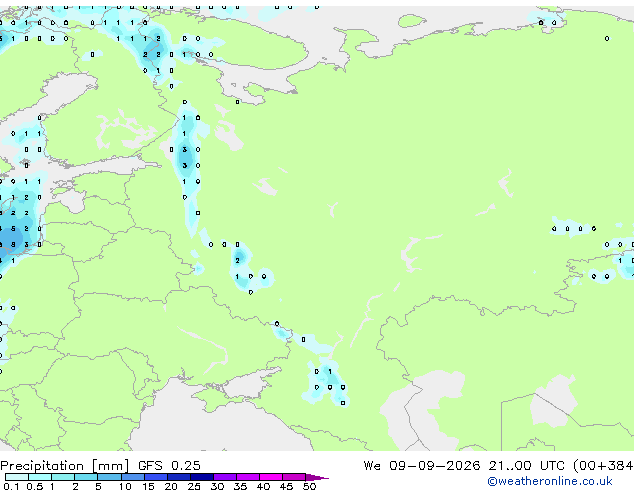This screenshot has width=634, height=490.
Task: Click the 45–50 mm legend swatch
Action: click(x=294, y=477)
